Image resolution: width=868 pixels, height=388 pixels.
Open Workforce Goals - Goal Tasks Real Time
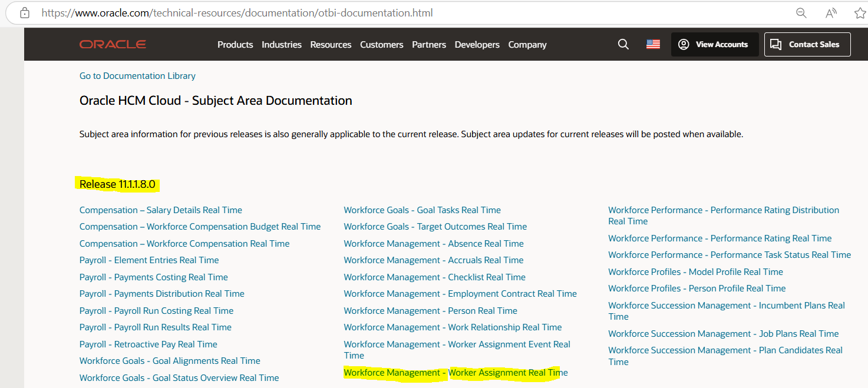[423, 210]
